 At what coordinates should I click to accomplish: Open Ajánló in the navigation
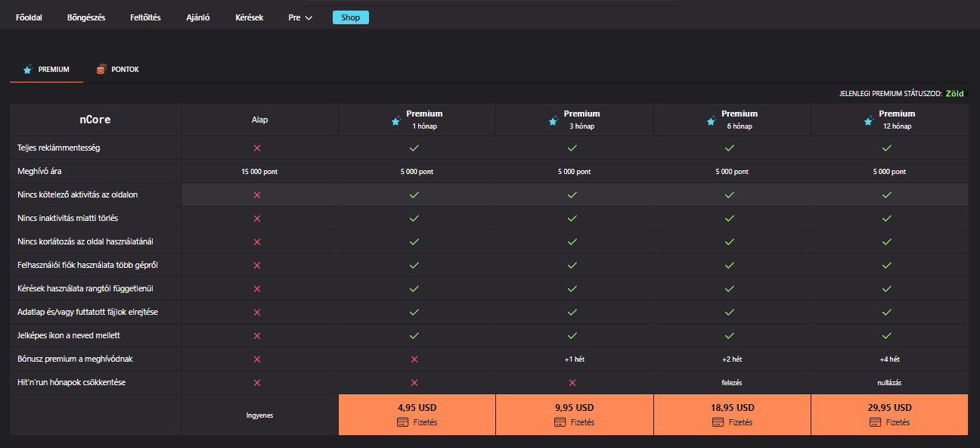point(198,17)
